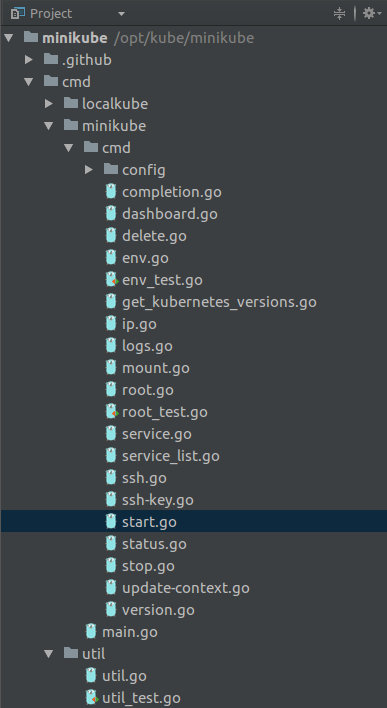
Task: Click the gopher icon of start.go
Action: pyautogui.click(x=111, y=522)
